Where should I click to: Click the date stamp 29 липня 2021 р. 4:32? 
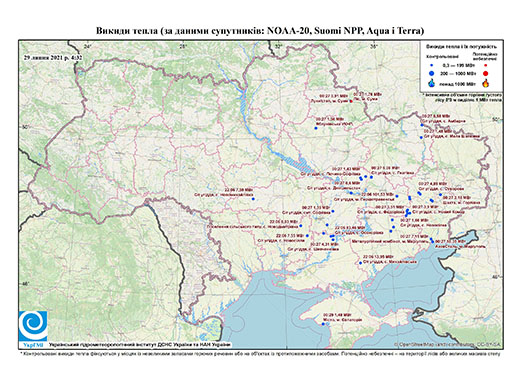(x=53, y=57)
